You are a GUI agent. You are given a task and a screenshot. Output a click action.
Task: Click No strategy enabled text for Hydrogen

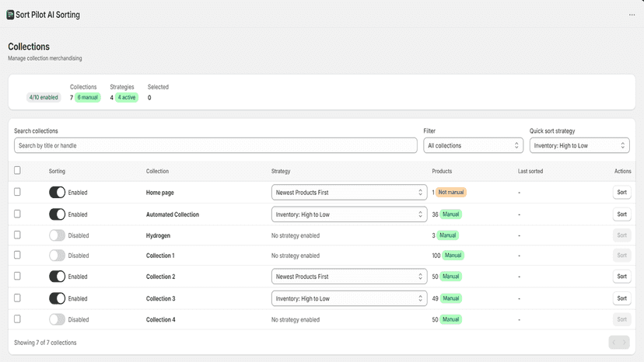tap(296, 235)
